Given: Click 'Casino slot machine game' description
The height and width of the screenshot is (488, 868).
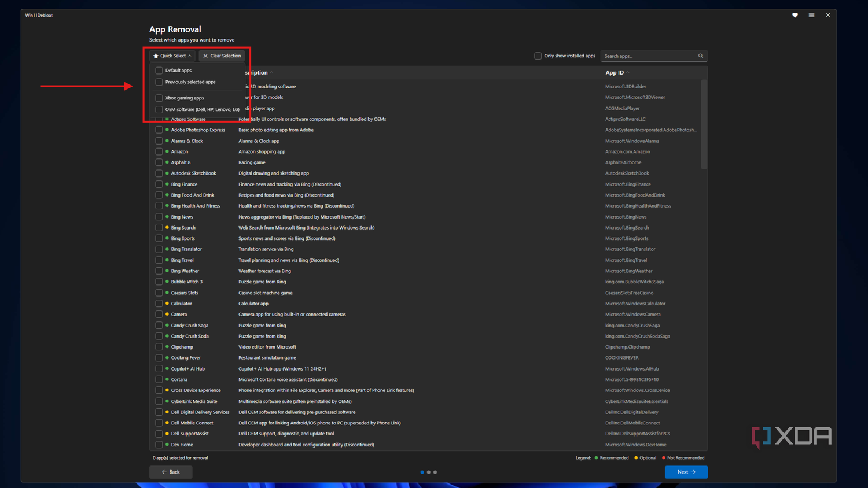Looking at the screenshot, I should pyautogui.click(x=266, y=293).
